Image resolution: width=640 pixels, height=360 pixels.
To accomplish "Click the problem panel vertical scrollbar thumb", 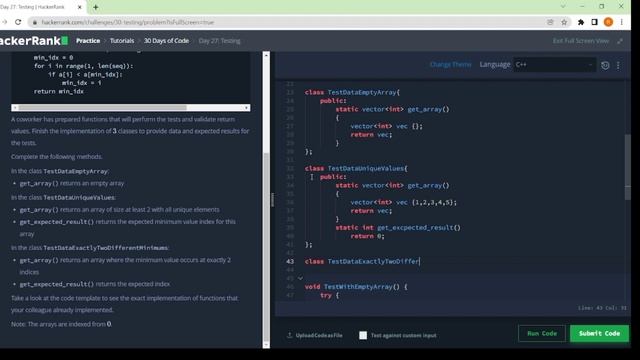I will 266,247.
